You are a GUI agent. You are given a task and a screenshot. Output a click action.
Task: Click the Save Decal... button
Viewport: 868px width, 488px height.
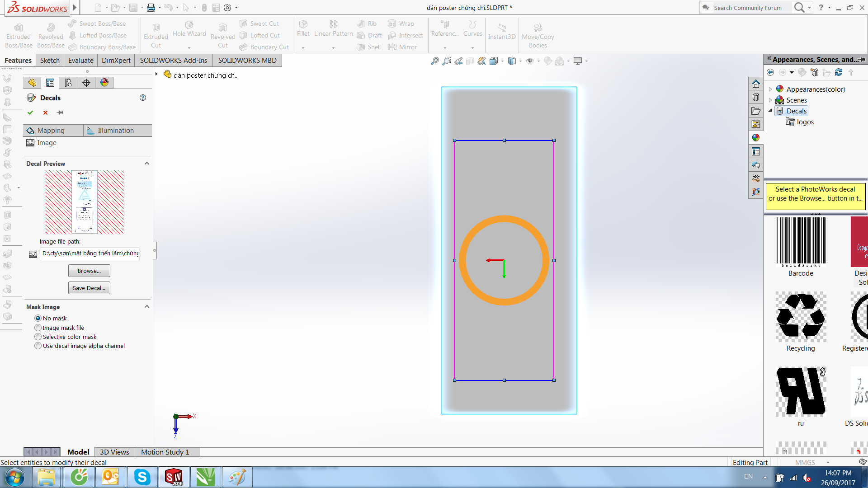pos(89,288)
